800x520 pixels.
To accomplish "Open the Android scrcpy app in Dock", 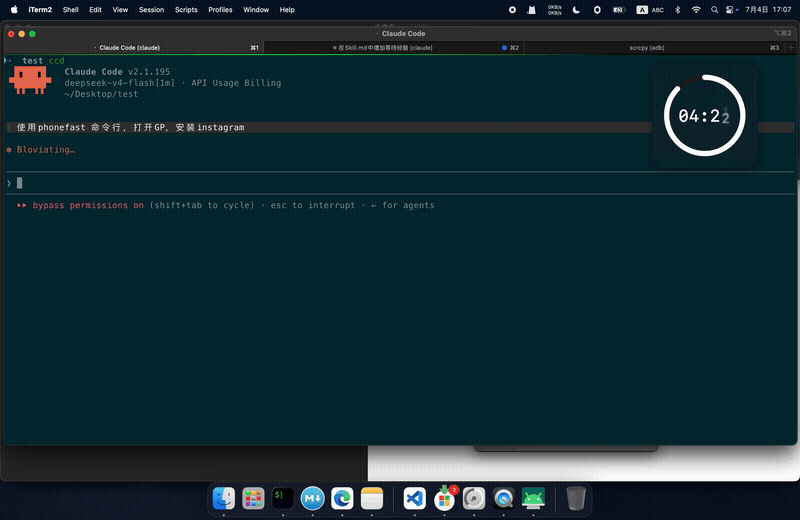I will [x=533, y=499].
